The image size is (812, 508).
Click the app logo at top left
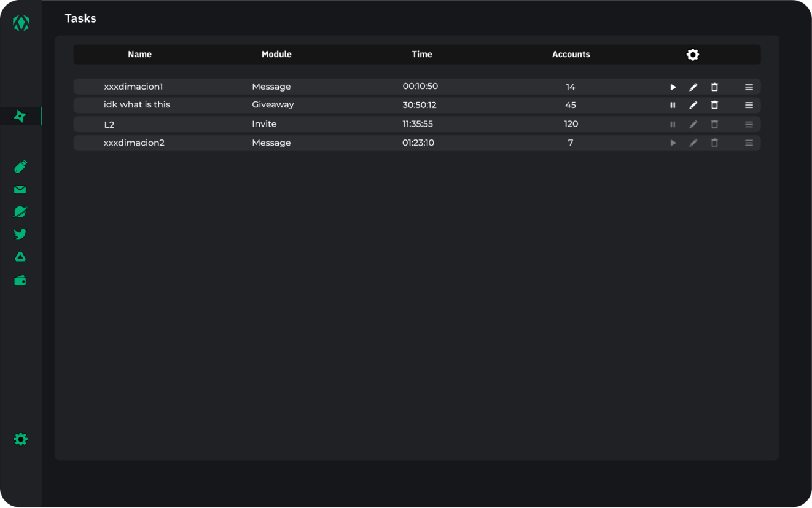pos(21,23)
